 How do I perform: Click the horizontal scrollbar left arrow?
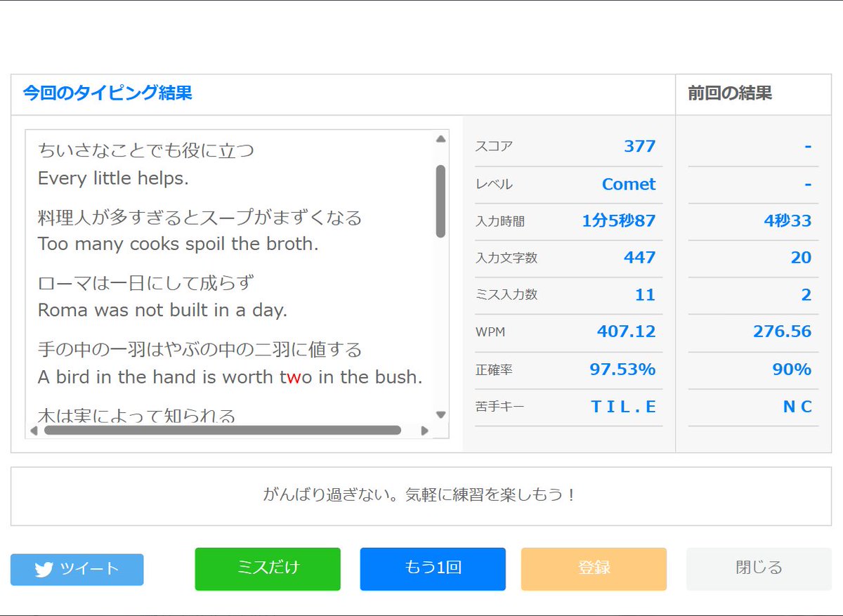click(34, 431)
